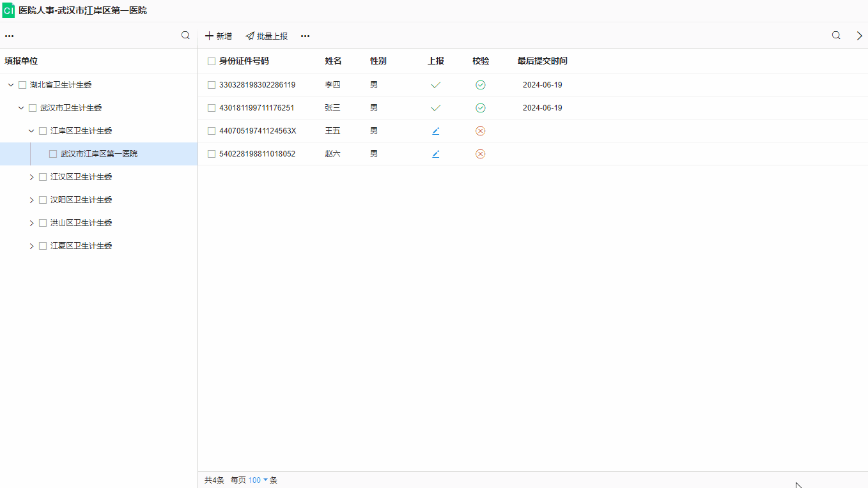
Task: Open the search icon at top right
Action: point(836,36)
